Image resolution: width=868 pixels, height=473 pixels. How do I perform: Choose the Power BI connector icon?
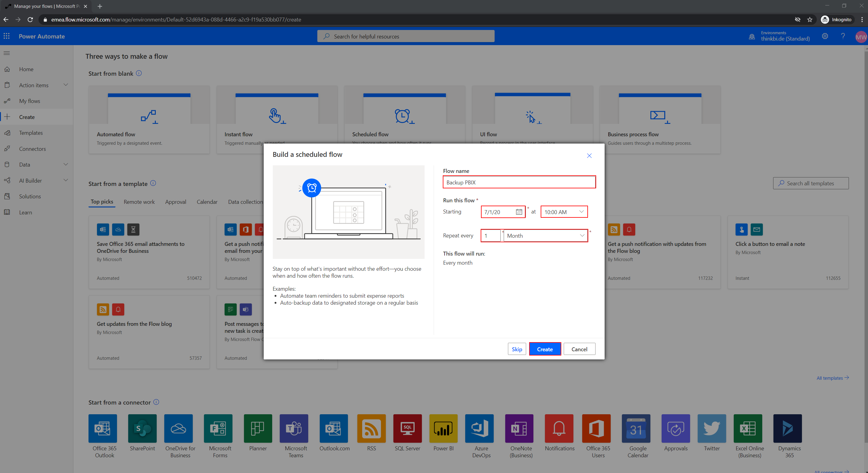click(443, 428)
